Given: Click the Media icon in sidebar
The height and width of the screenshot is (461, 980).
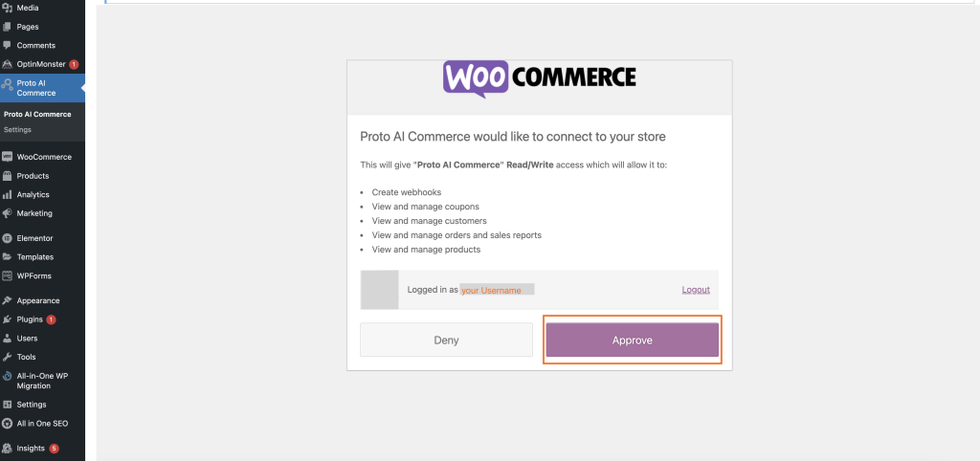Looking at the screenshot, I should 7,8.
